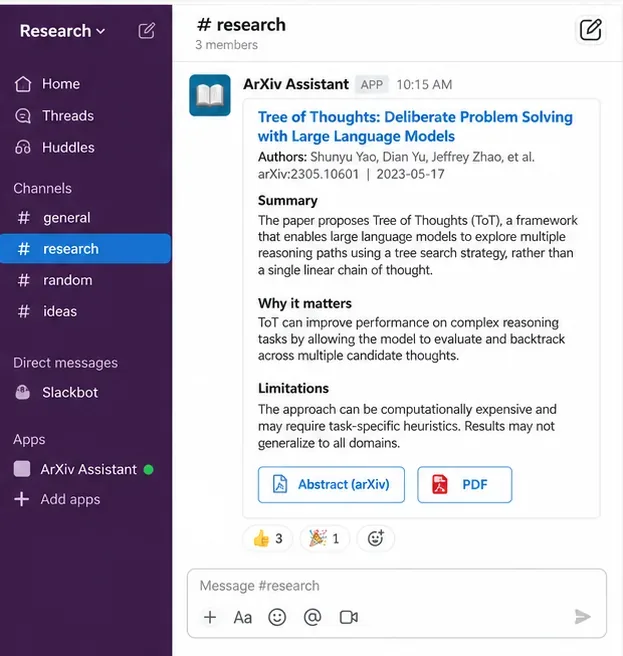Click the 10:15 AM message timestamp

tap(424, 85)
